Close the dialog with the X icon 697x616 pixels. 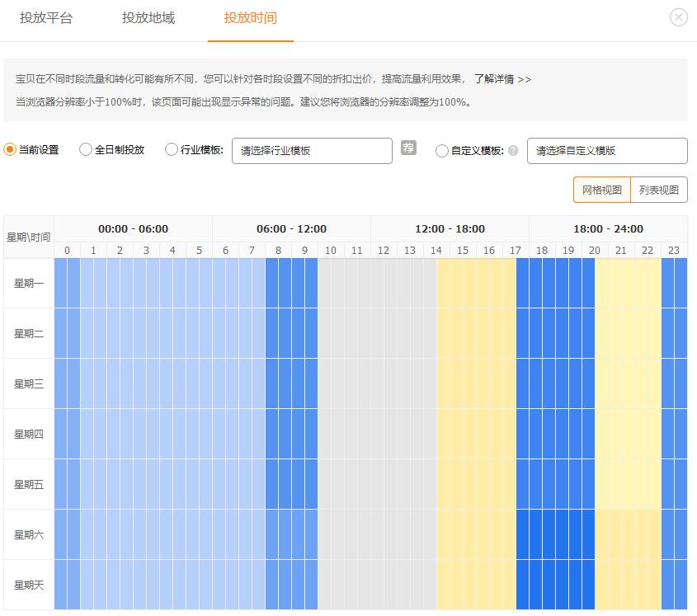click(678, 17)
